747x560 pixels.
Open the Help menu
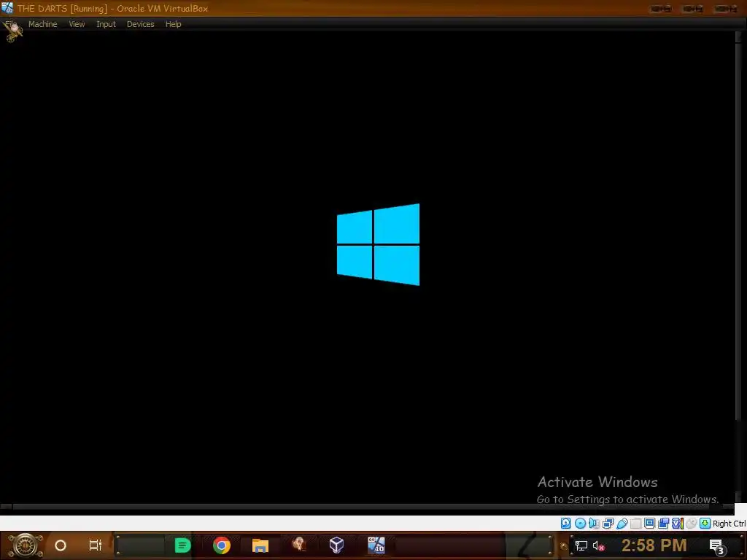click(173, 24)
